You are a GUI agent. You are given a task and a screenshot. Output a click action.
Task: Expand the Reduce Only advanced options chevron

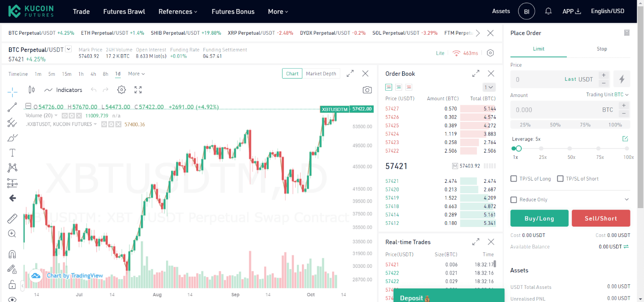click(626, 200)
